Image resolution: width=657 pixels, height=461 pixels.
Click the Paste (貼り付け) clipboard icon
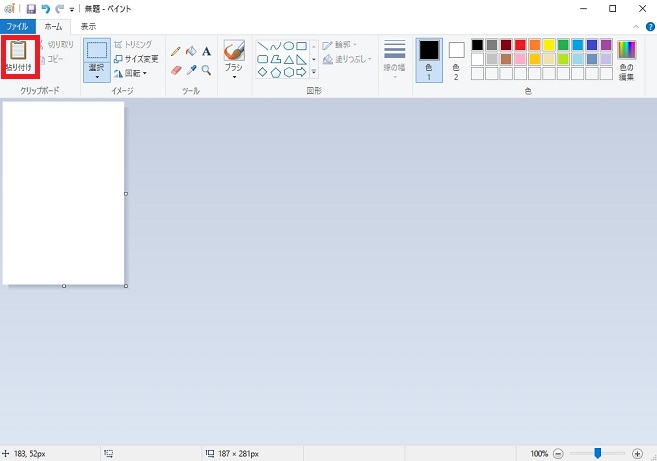[x=18, y=50]
